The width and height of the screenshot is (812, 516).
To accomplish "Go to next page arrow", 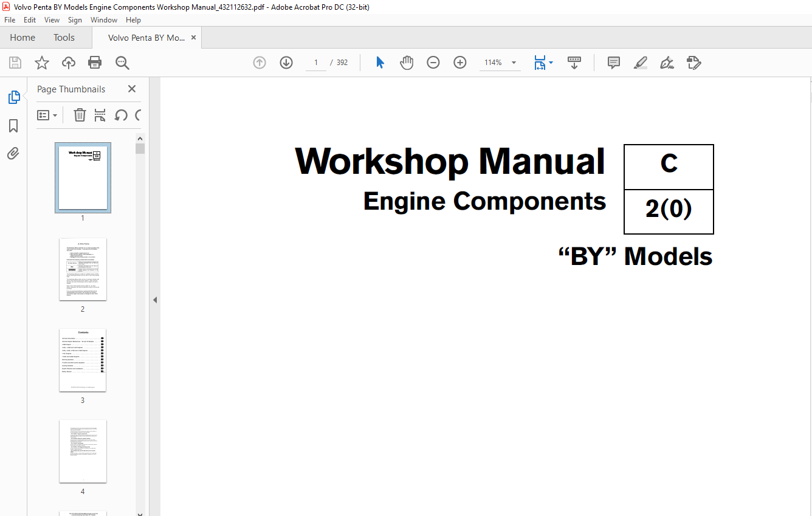I will tap(286, 63).
